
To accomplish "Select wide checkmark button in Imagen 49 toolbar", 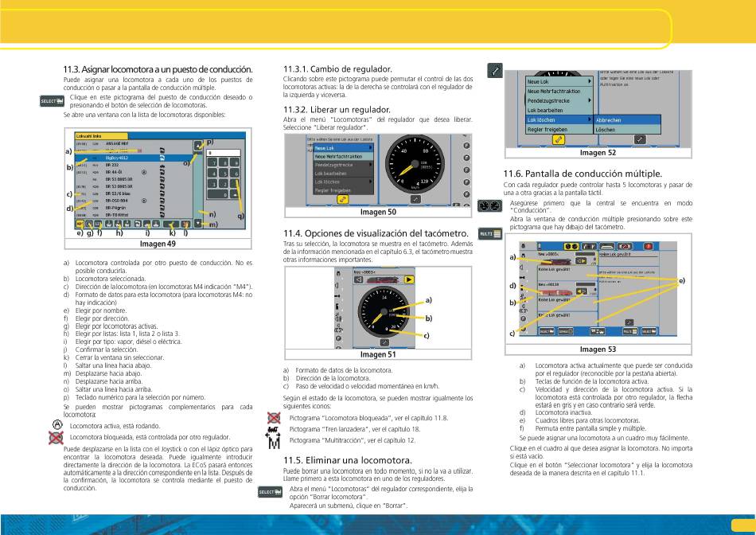I will coord(170,224).
